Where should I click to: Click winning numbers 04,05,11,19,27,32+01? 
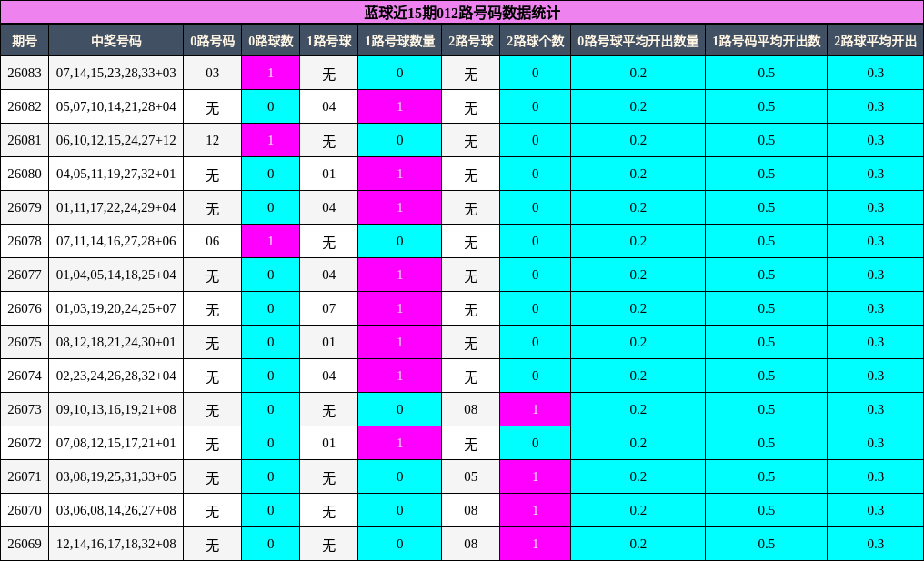[x=116, y=174]
